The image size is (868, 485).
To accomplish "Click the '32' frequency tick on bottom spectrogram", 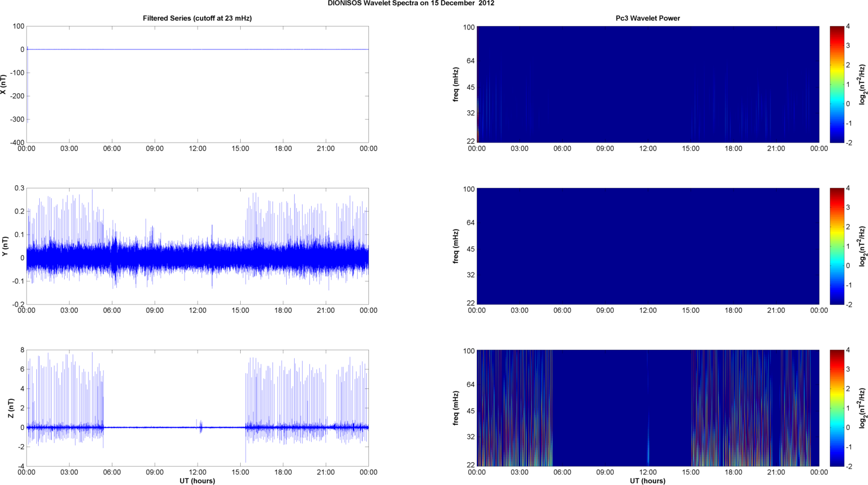I will coord(471,437).
